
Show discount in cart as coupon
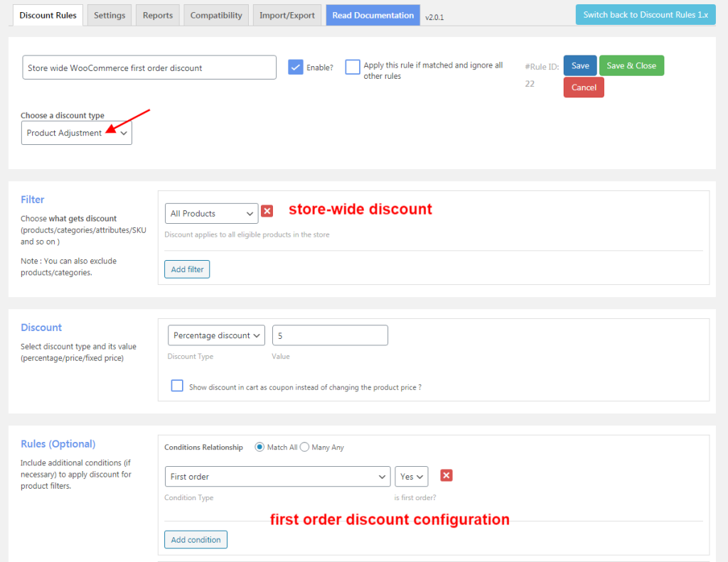coord(177,385)
